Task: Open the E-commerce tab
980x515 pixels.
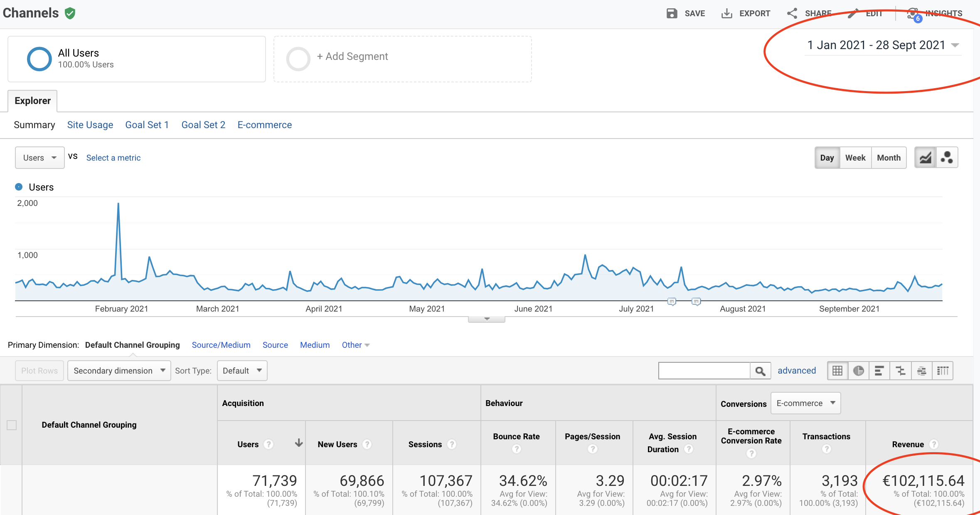Action: coord(264,125)
